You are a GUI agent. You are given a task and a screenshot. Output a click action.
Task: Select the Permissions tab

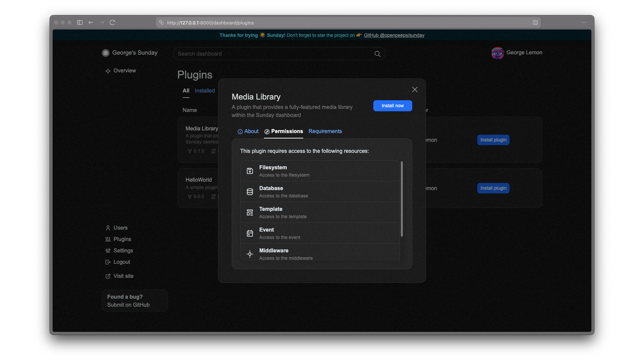[x=283, y=131]
